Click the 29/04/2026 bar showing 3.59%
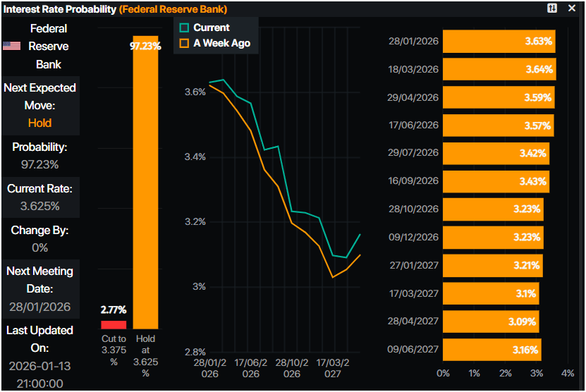This screenshot has width=586, height=392. [x=498, y=97]
